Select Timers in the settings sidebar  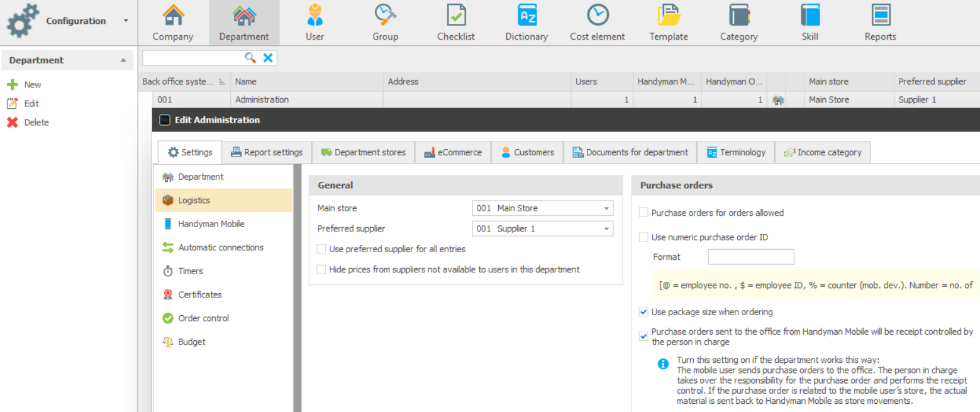(x=224, y=271)
